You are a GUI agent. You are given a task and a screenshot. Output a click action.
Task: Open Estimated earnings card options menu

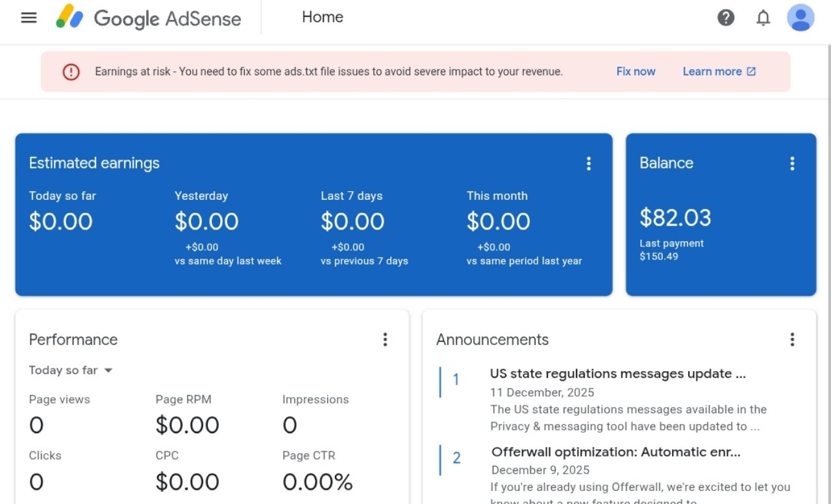tap(589, 163)
